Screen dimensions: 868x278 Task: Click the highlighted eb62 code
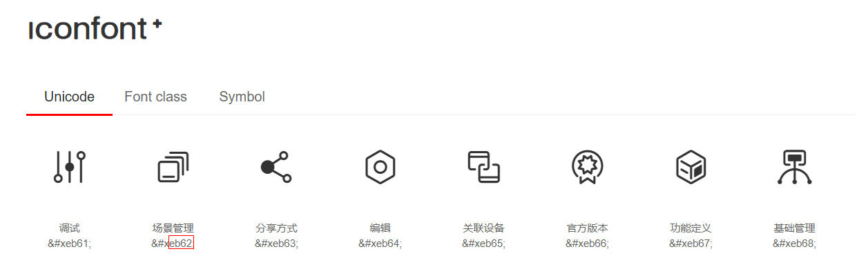pyautogui.click(x=181, y=243)
